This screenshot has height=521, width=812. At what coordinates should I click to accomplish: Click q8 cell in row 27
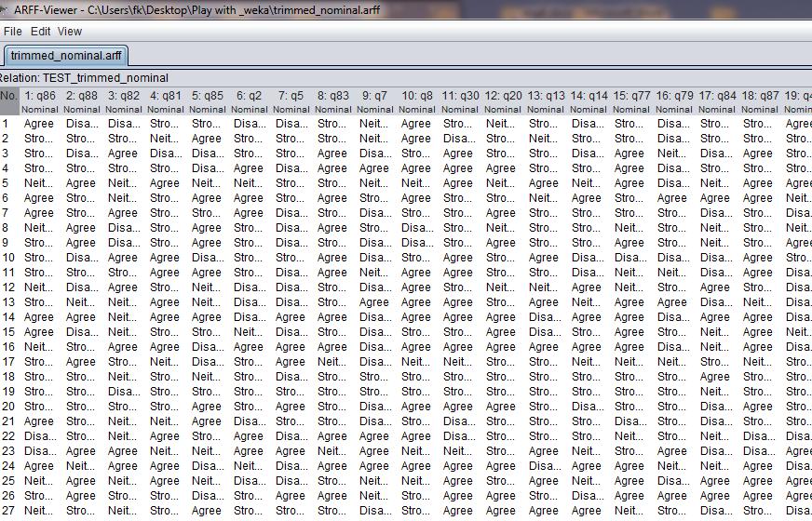(x=417, y=511)
